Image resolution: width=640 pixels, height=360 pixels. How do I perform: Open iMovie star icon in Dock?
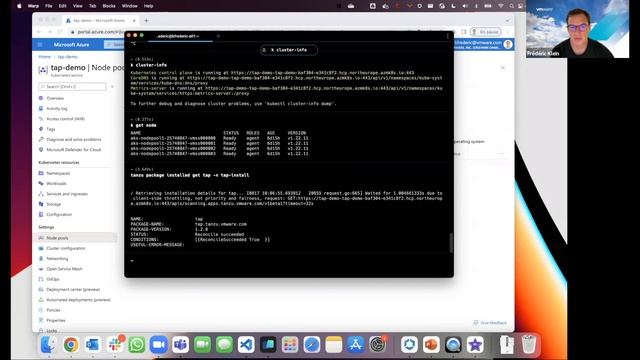tap(475, 345)
